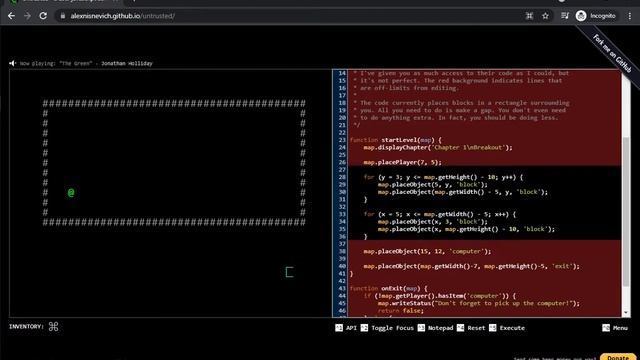640x360 pixels.
Task: Click the 'for (y = 3' loop line
Action: 443,177
